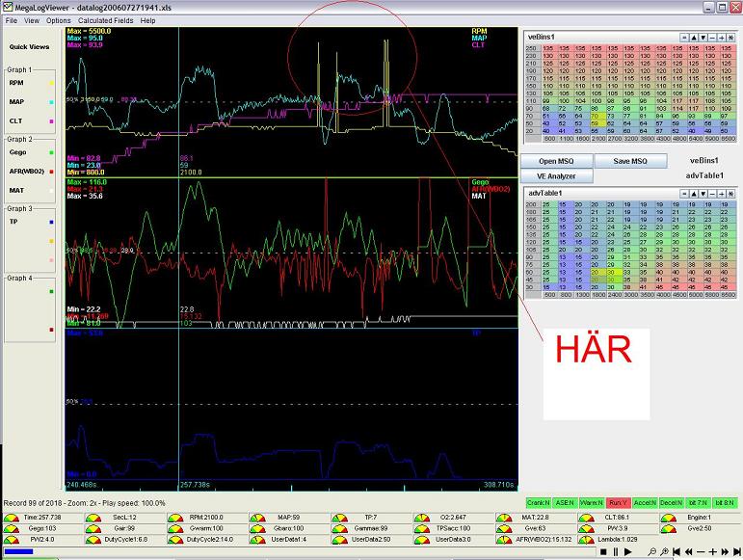Click the ASE:N status indicator
Screen dimensions: 743x560
coord(565,503)
